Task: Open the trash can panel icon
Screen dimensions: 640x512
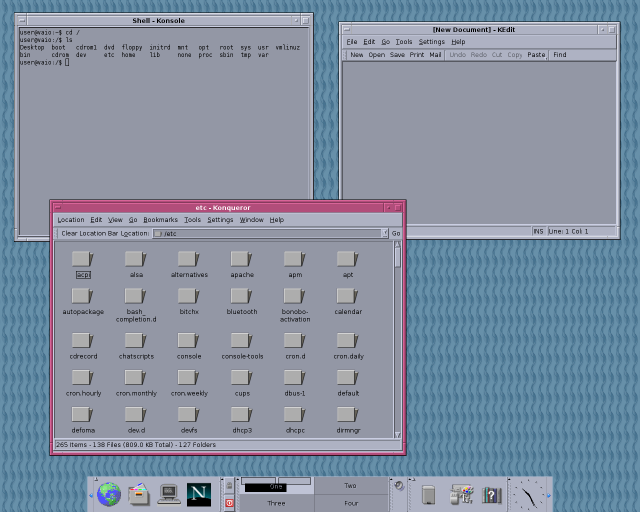Action: click(428, 494)
